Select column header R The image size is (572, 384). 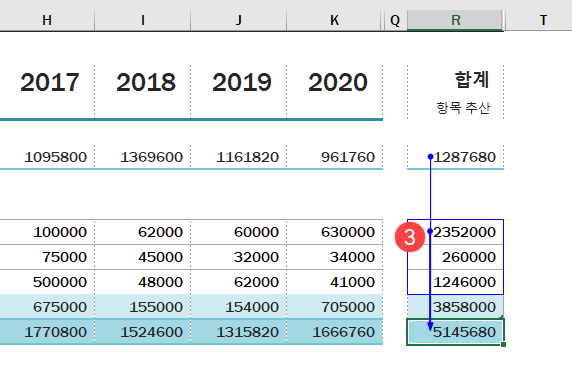point(455,20)
